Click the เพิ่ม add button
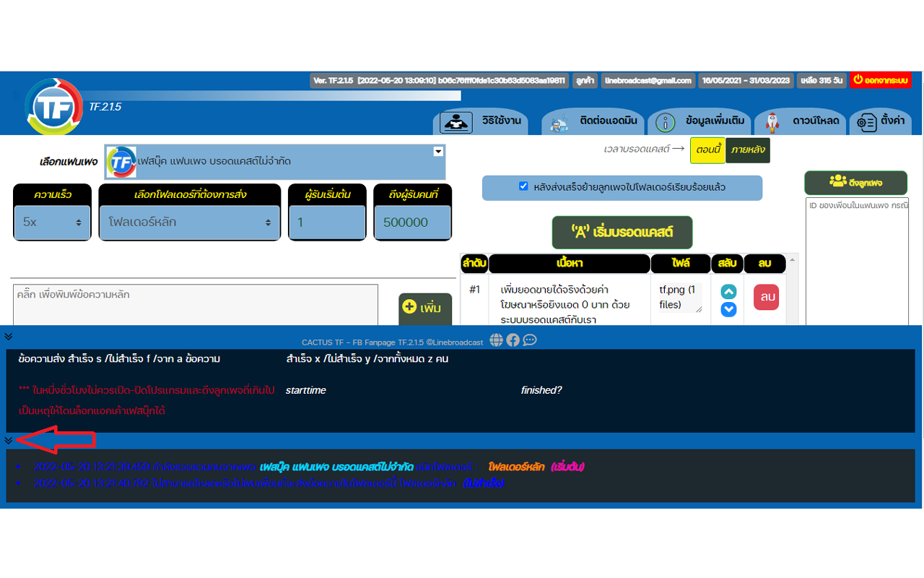The image size is (924, 578). [x=424, y=309]
